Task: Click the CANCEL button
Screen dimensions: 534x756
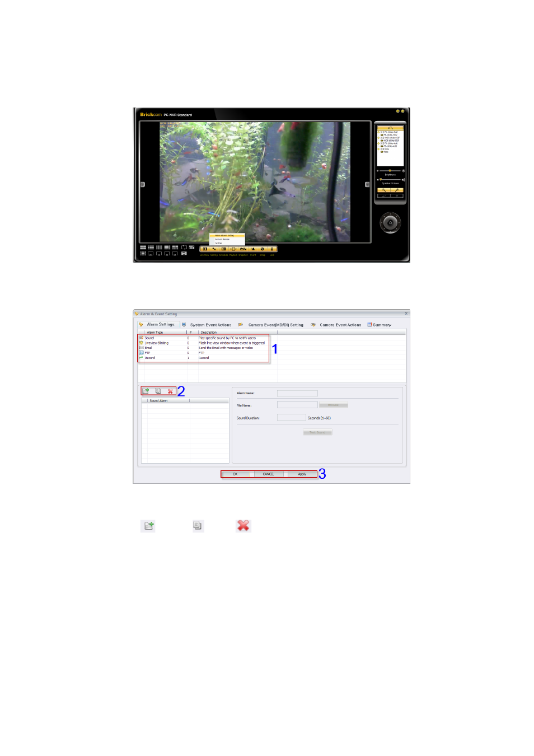Action: point(269,474)
